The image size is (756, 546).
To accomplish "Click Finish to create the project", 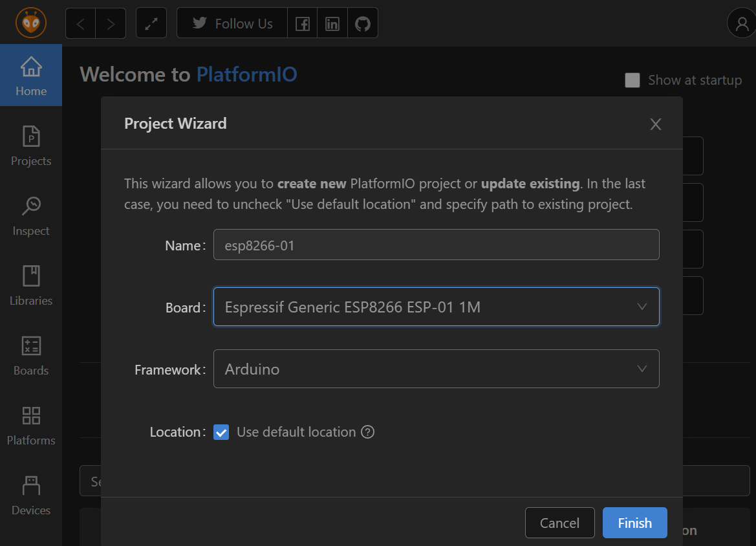I will tap(635, 523).
